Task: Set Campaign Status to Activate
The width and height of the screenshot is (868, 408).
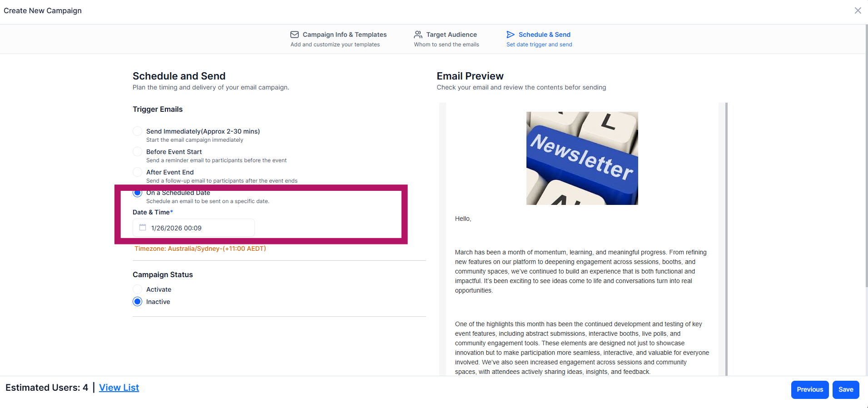Action: 137,289
